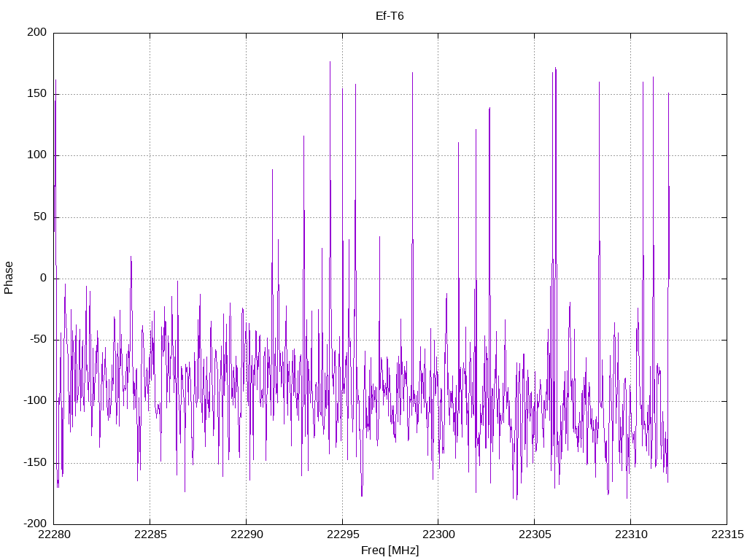Image resolution: width=747 pixels, height=560 pixels.
Task: Click the -150 y-axis tick label
Action: (x=35, y=462)
